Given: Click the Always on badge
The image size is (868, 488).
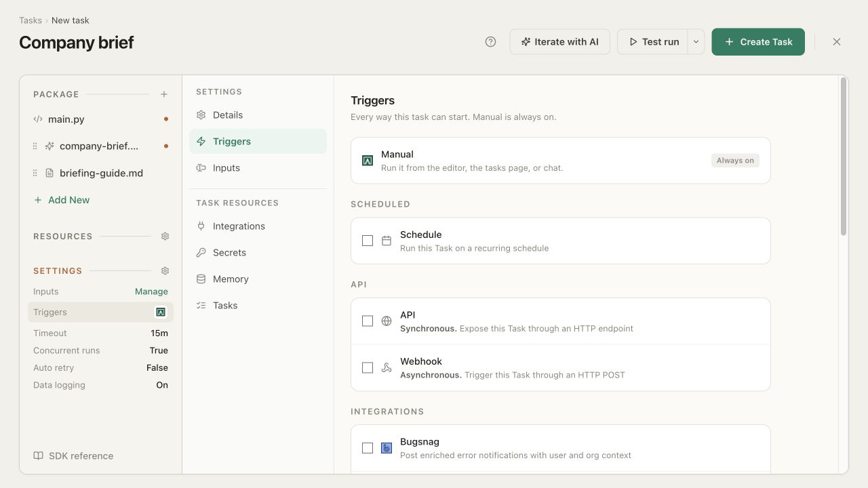Looking at the screenshot, I should point(735,161).
